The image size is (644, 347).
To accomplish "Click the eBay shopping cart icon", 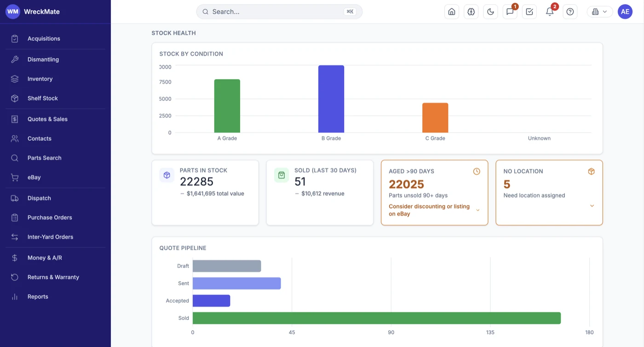I will tap(15, 177).
